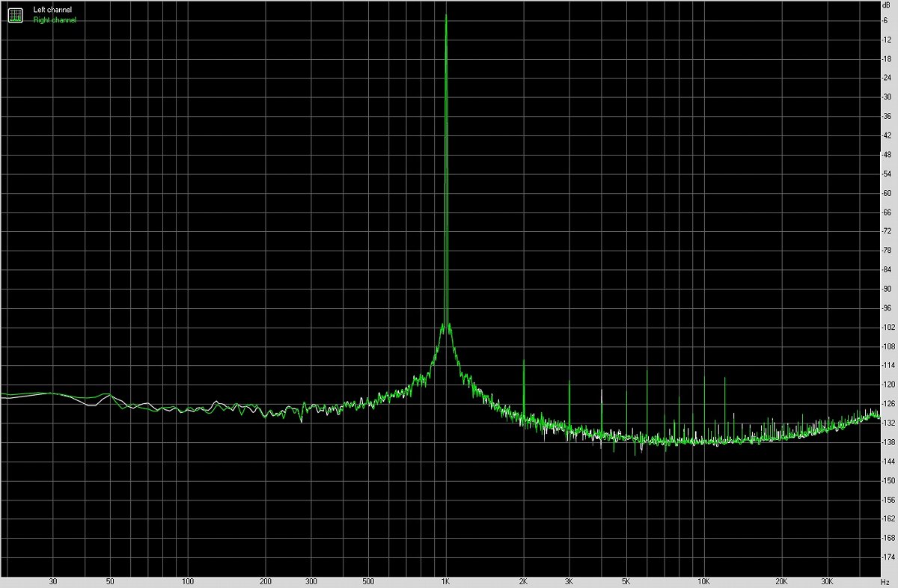
Task: Click the 20K frequency axis label
Action: click(781, 581)
